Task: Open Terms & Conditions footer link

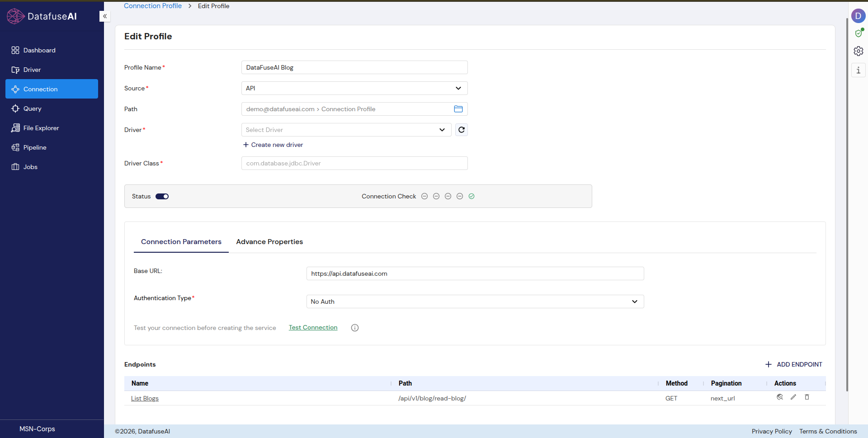Action: 828,431
